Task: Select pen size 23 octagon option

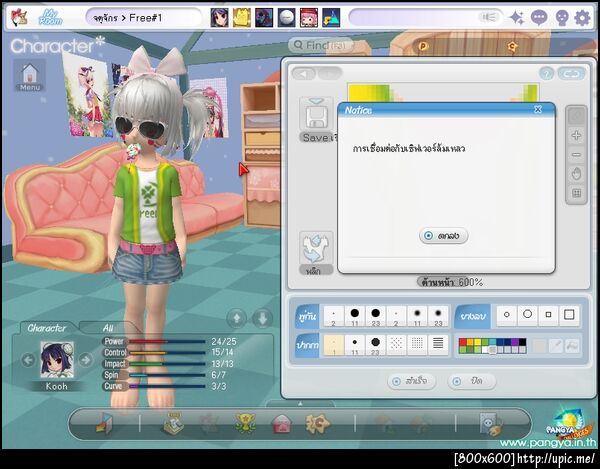Action: pyautogui.click(x=375, y=345)
